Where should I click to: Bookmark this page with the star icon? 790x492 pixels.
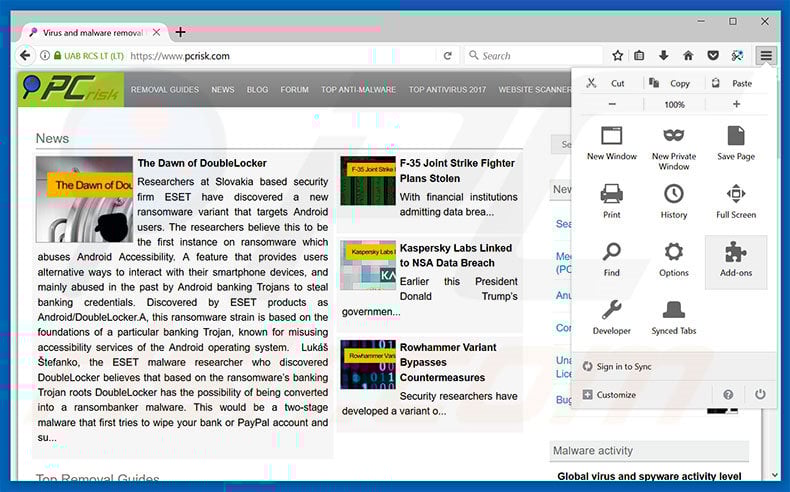[x=617, y=55]
